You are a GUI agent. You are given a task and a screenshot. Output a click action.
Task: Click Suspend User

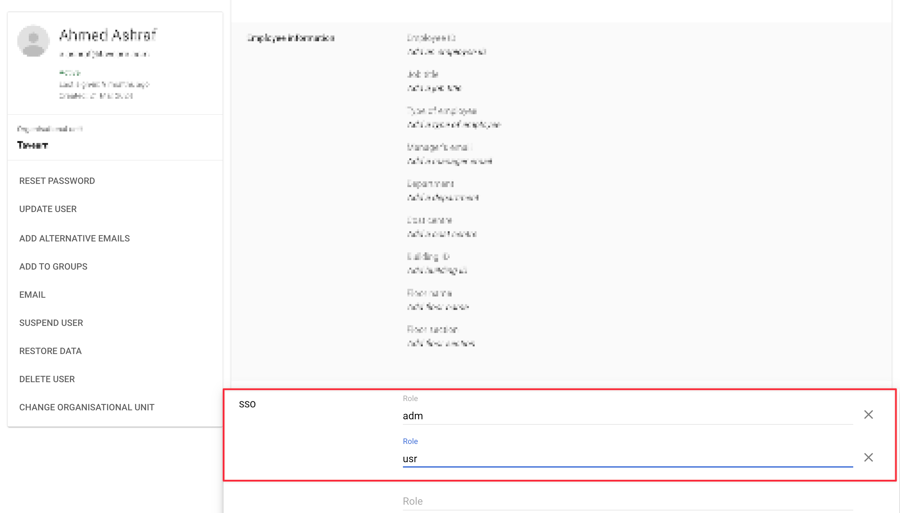51,323
